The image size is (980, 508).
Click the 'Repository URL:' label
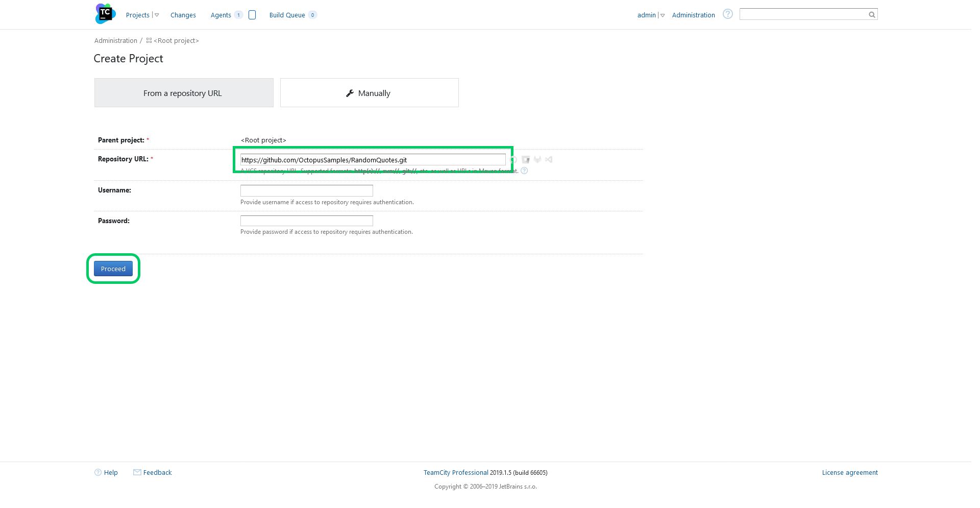point(123,159)
